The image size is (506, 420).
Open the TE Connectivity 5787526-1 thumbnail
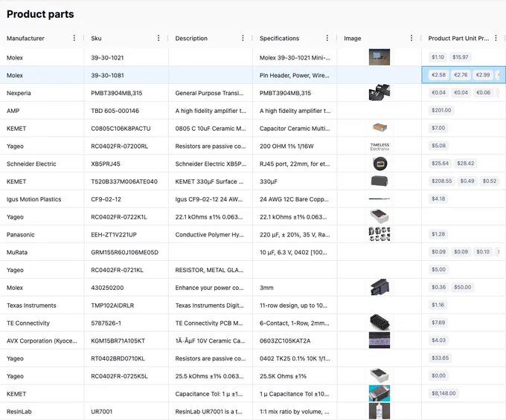[379, 323]
